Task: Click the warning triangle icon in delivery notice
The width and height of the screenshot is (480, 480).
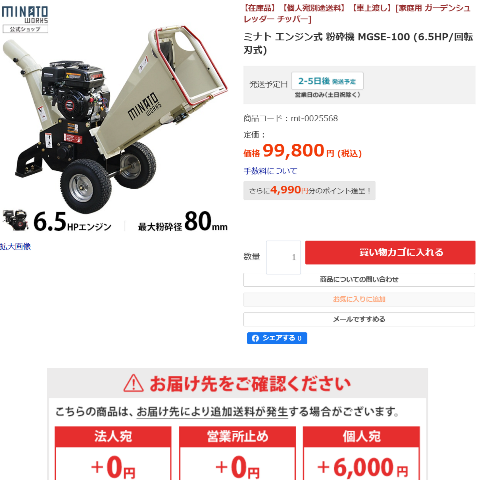Action: coord(133,383)
